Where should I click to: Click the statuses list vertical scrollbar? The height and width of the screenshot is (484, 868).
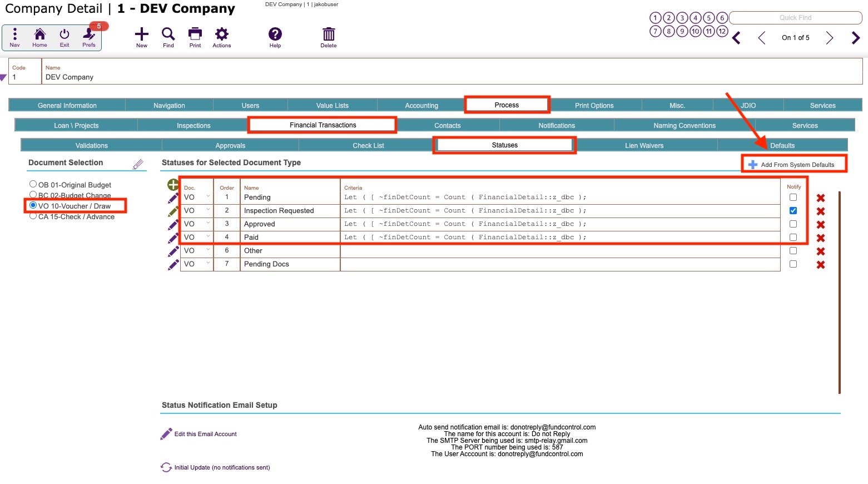[839, 292]
